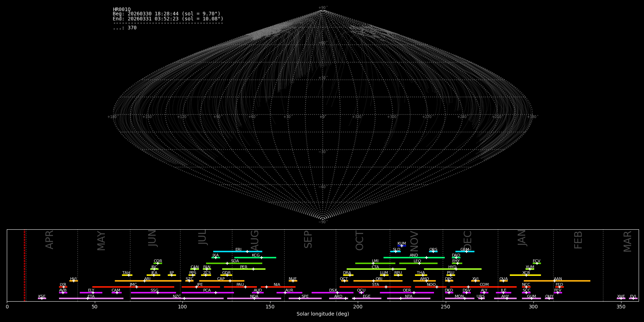The height and width of the screenshot is (322, 644).
Task: Click the red dashed current-date marker line
Action: tap(24, 265)
